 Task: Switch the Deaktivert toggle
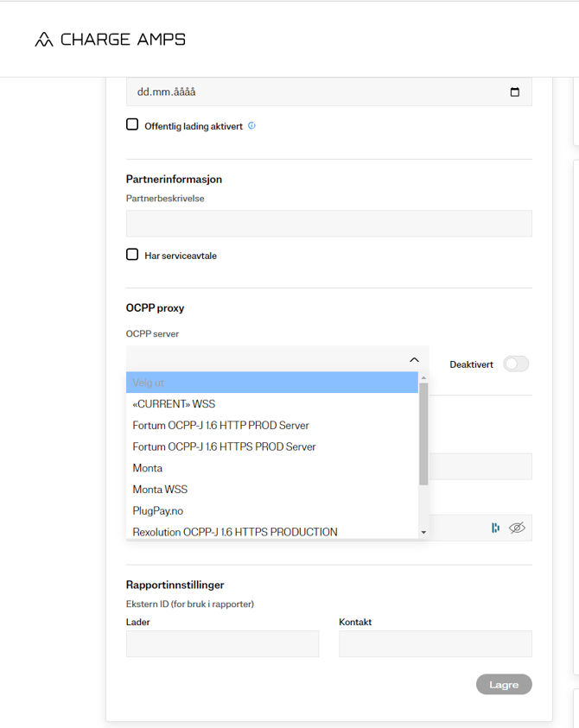(x=516, y=364)
